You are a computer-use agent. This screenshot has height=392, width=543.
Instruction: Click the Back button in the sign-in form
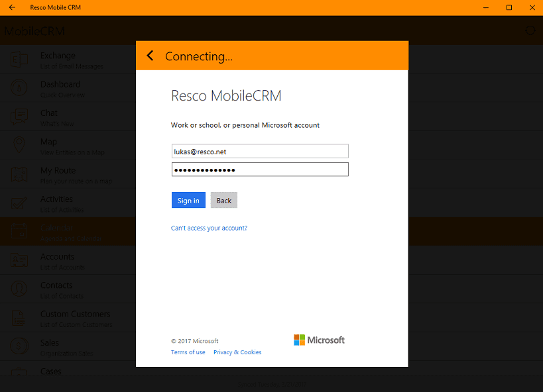pyautogui.click(x=224, y=201)
